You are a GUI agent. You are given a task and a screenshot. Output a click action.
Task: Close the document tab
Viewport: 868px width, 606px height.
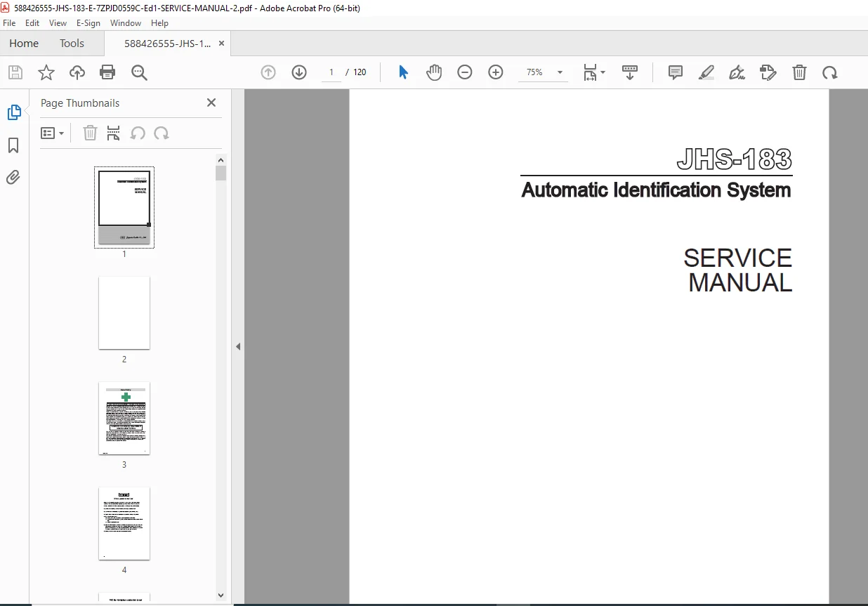pos(222,44)
